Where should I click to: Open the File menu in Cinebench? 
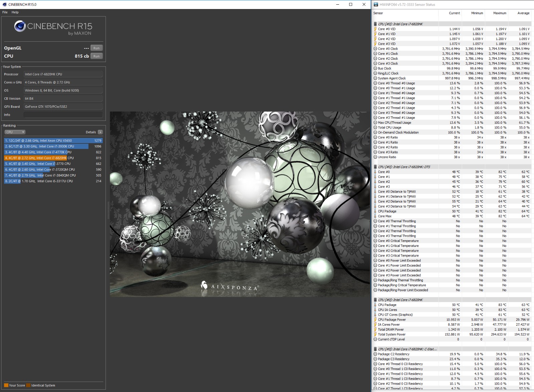pos(5,12)
